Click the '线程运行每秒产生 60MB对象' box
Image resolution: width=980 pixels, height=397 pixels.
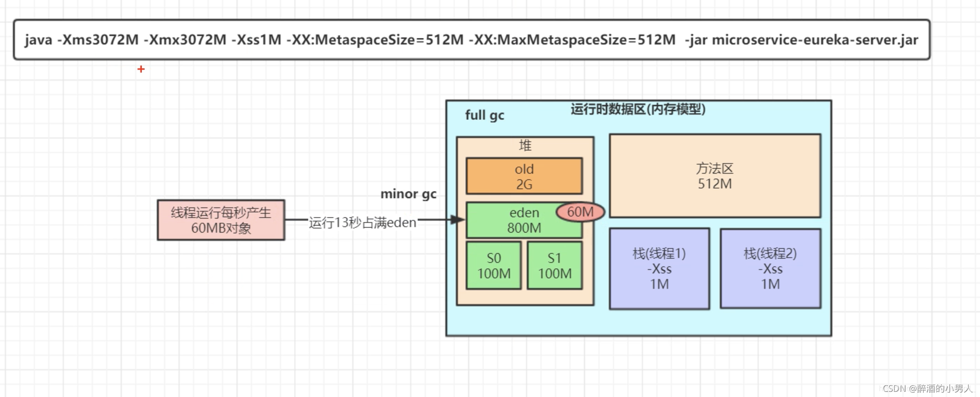click(x=221, y=220)
